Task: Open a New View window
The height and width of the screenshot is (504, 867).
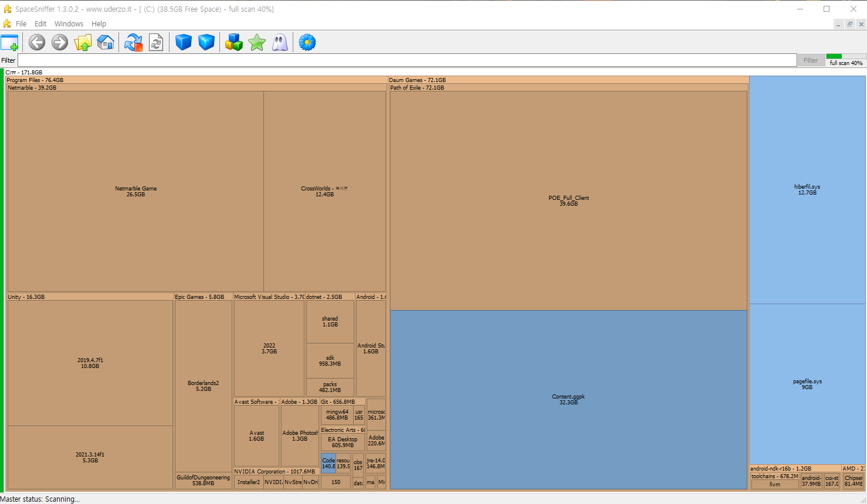Action: [x=10, y=43]
